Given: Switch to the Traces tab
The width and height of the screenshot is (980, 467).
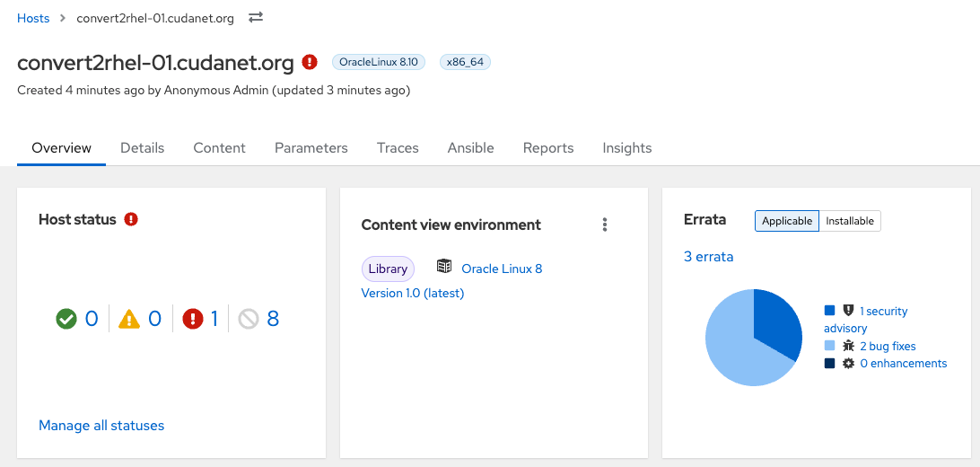Looking at the screenshot, I should [398, 148].
